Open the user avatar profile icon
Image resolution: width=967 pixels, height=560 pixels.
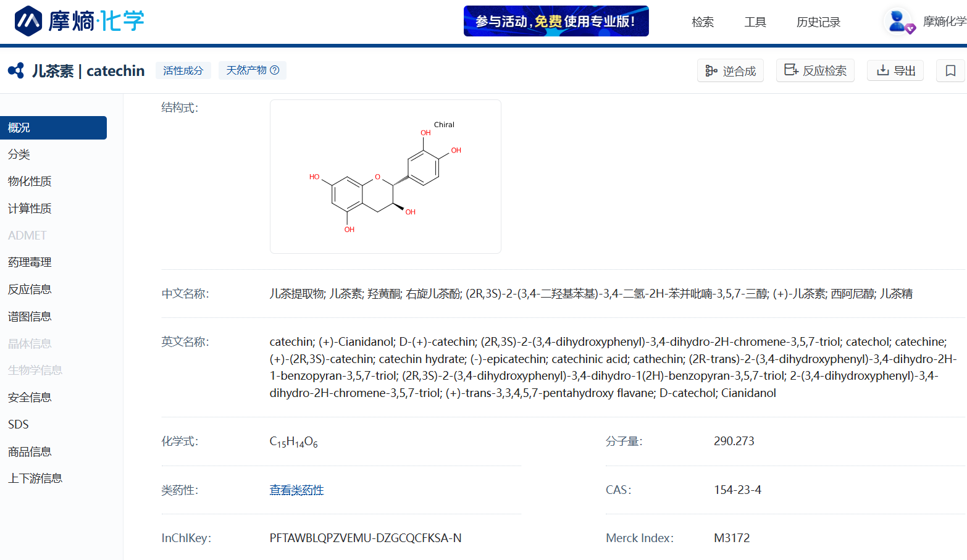pos(898,22)
